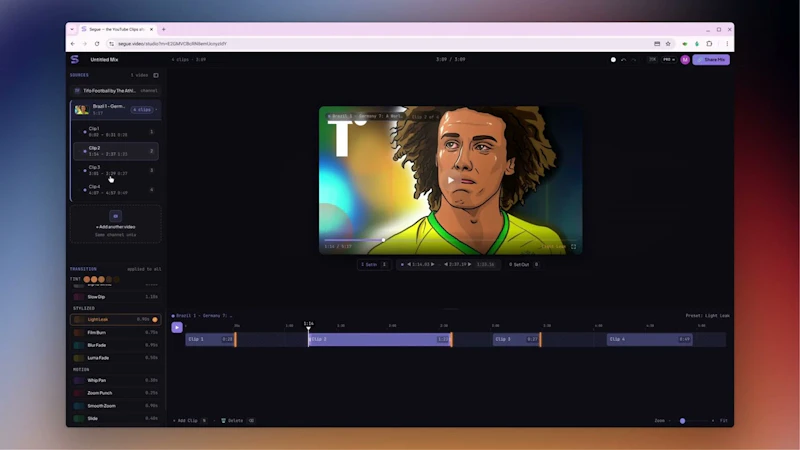Click the undo arrow icon in the header

coord(623,60)
